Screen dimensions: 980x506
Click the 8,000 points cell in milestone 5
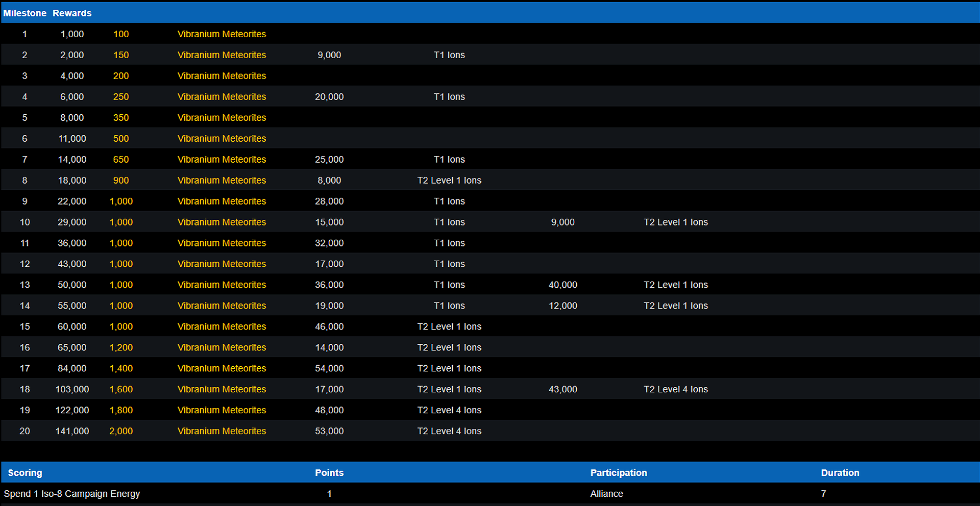72,118
